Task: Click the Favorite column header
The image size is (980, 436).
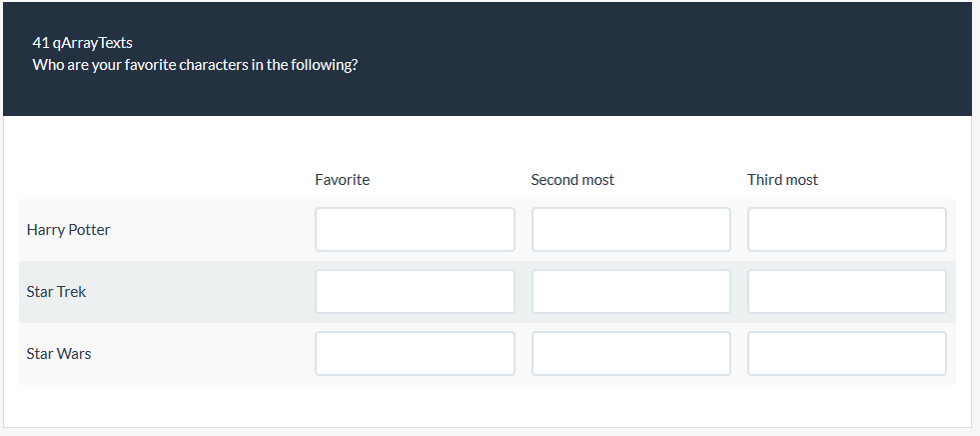Action: tap(343, 180)
